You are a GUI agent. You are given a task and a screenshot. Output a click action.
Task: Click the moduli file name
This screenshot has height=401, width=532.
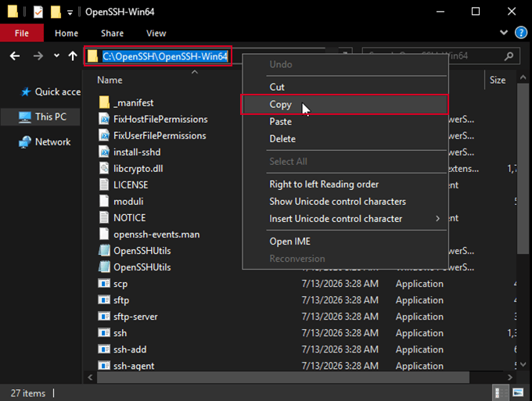pos(128,202)
